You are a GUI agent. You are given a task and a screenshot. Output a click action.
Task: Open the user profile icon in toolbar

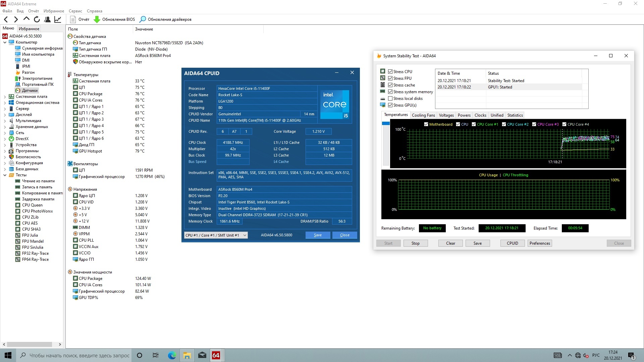[x=47, y=19]
